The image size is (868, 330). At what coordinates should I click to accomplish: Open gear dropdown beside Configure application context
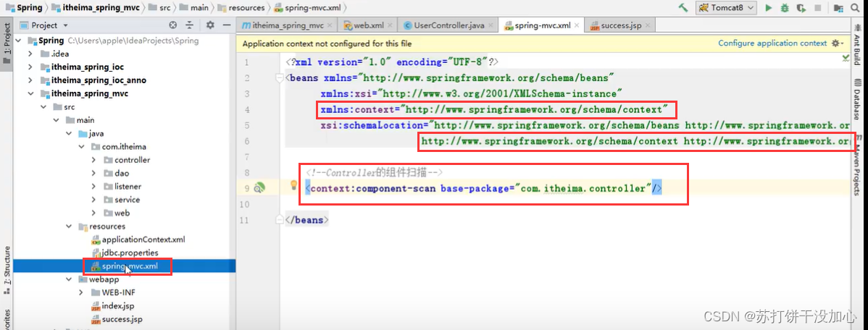pos(836,43)
